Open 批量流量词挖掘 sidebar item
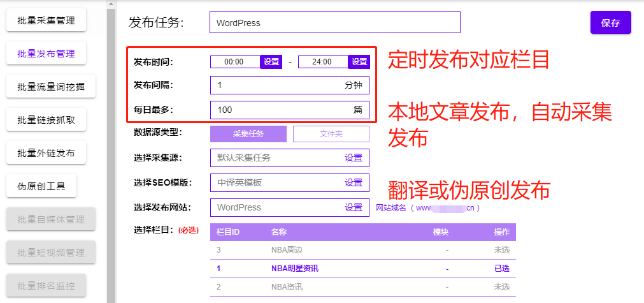This screenshot has height=303, width=644. (x=51, y=87)
